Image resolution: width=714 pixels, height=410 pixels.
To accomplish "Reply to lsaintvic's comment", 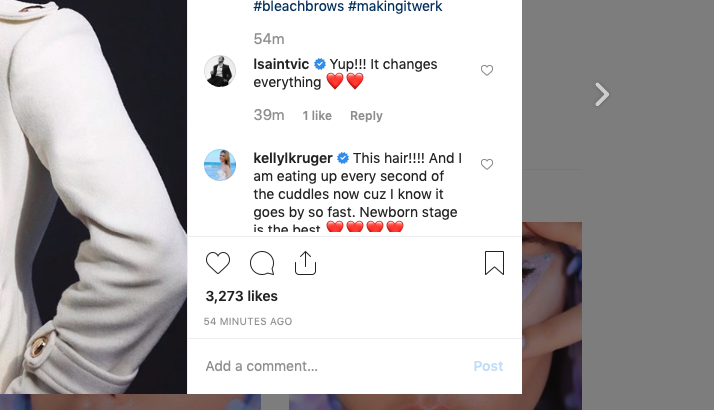I will tap(366, 116).
